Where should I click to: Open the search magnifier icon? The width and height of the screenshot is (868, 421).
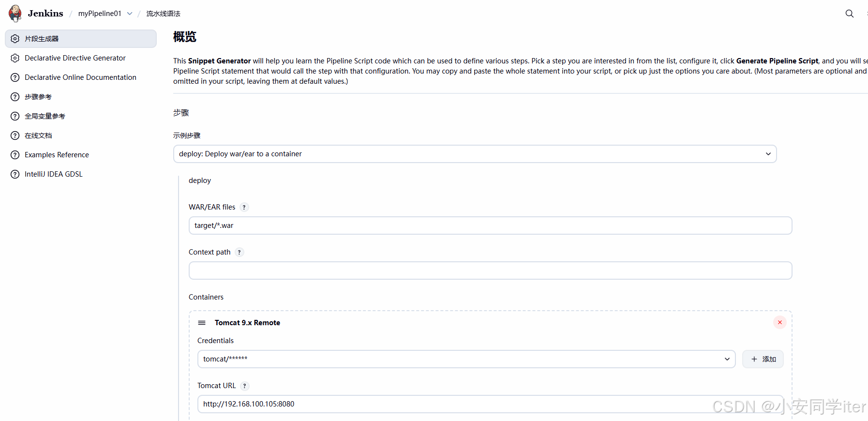(x=849, y=14)
